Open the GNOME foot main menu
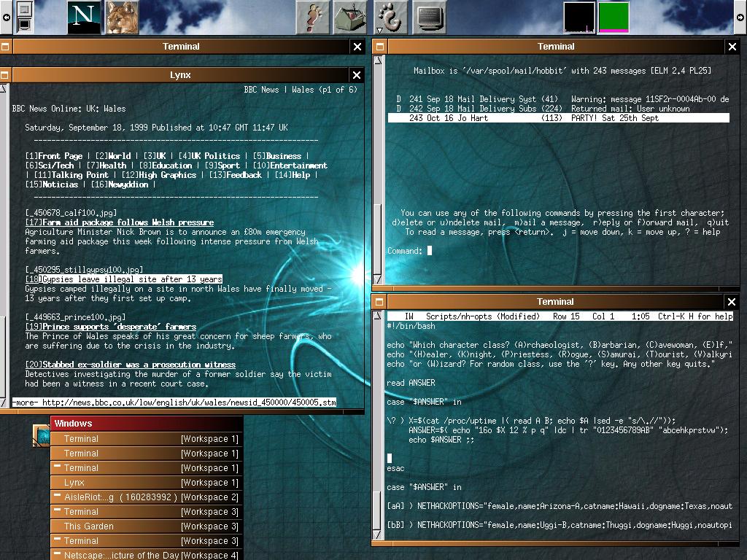 click(x=391, y=17)
